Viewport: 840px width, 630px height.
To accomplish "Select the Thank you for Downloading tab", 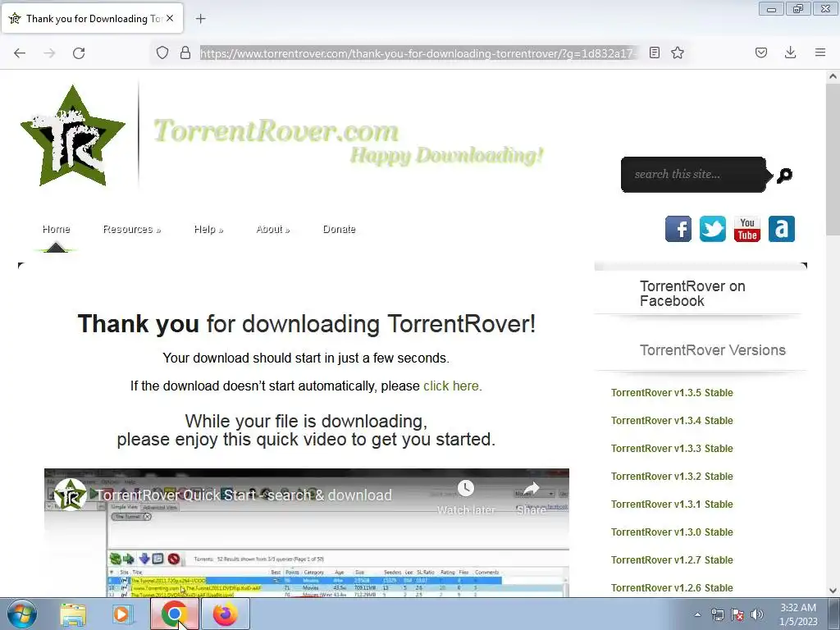I will coord(93,18).
